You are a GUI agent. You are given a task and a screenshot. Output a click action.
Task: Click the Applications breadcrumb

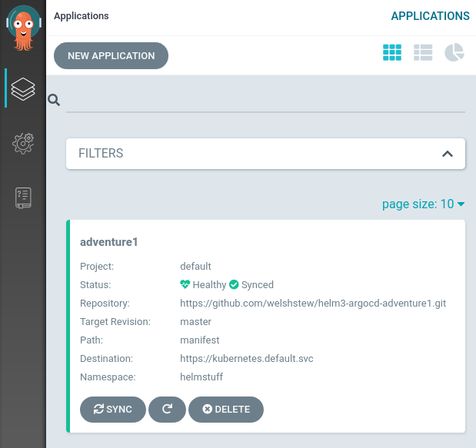82,16
